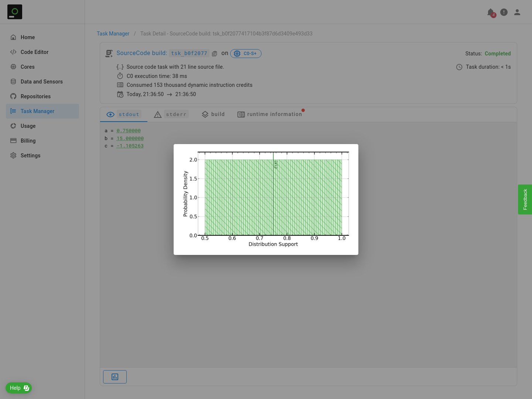Open the user account profile icon

[x=517, y=13]
